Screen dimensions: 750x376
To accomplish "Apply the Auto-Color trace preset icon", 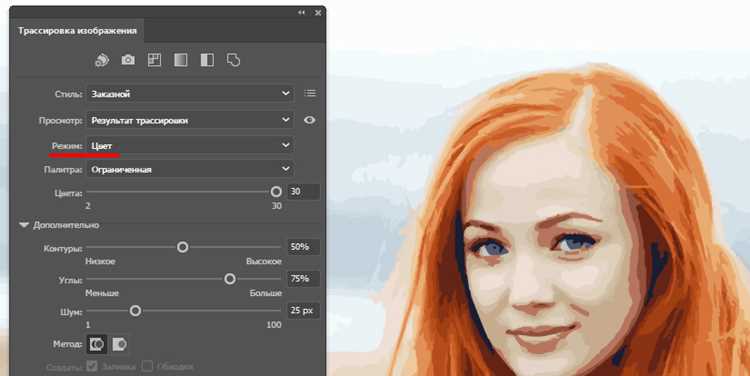I will [x=101, y=60].
